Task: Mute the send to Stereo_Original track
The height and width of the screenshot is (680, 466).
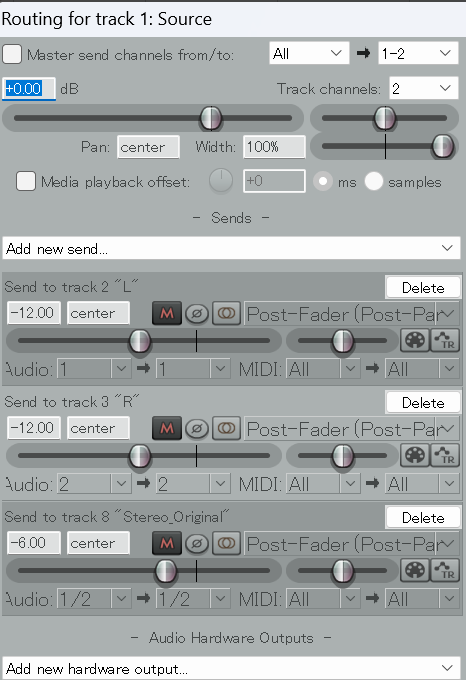Action: coord(167,543)
